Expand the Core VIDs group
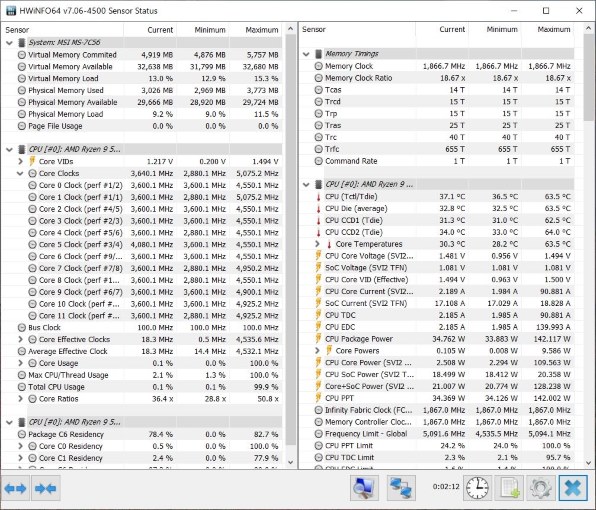The width and height of the screenshot is (596, 510). (x=20, y=162)
